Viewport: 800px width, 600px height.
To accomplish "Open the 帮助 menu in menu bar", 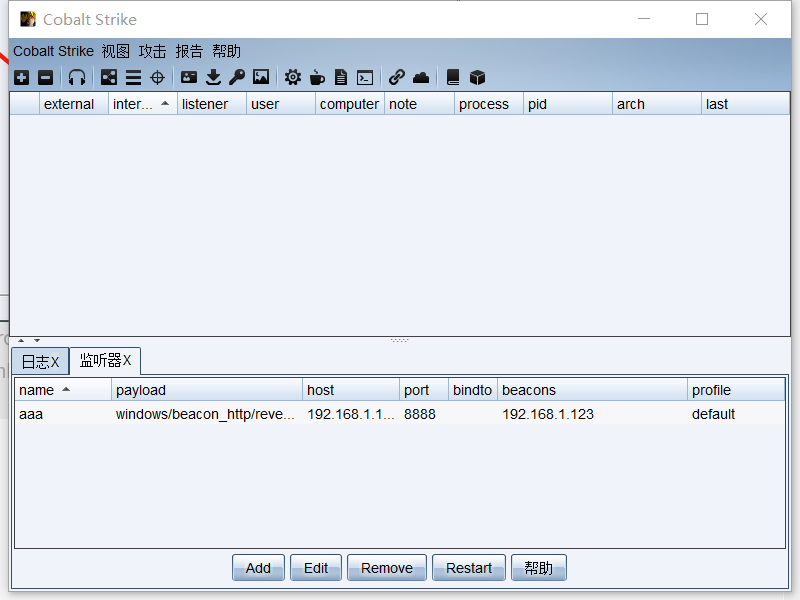I will click(x=227, y=51).
